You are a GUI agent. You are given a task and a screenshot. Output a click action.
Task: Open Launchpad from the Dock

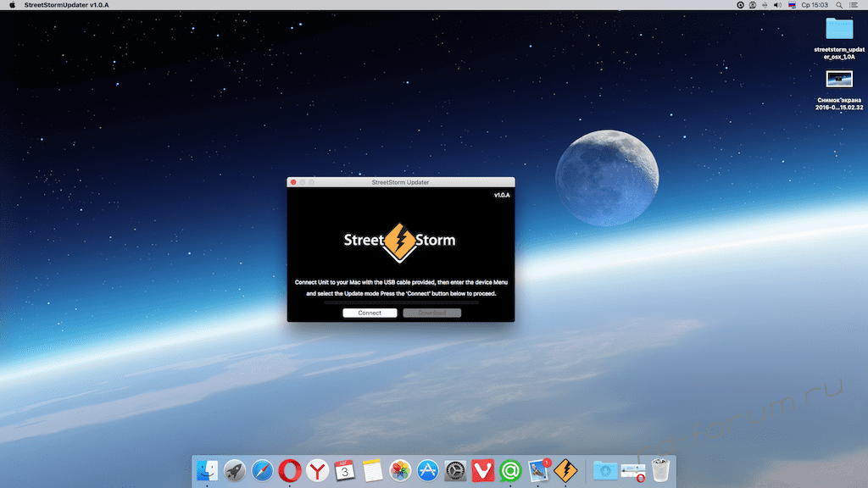[235, 471]
